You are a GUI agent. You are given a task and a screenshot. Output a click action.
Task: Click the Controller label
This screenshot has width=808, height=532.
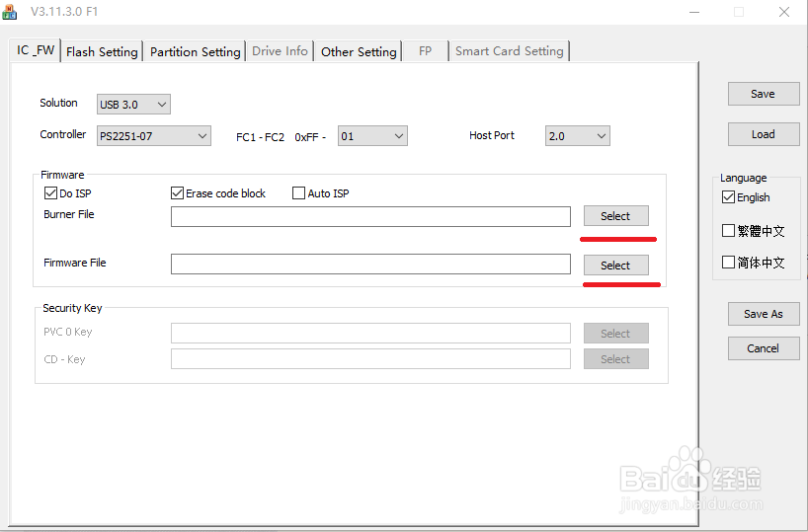tap(63, 134)
